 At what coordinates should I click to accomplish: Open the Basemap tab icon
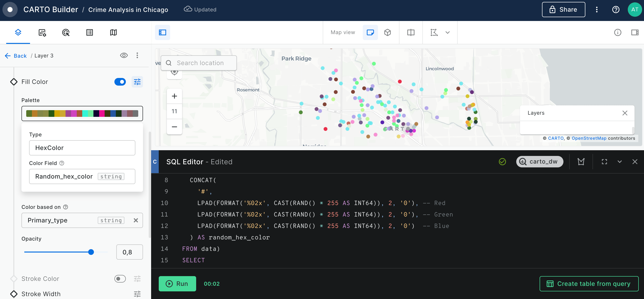tap(113, 32)
